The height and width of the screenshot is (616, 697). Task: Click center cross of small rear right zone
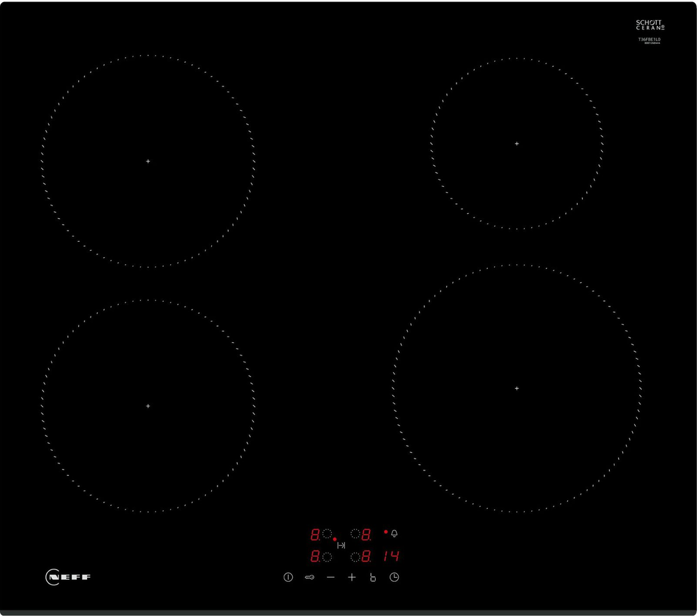[516, 144]
